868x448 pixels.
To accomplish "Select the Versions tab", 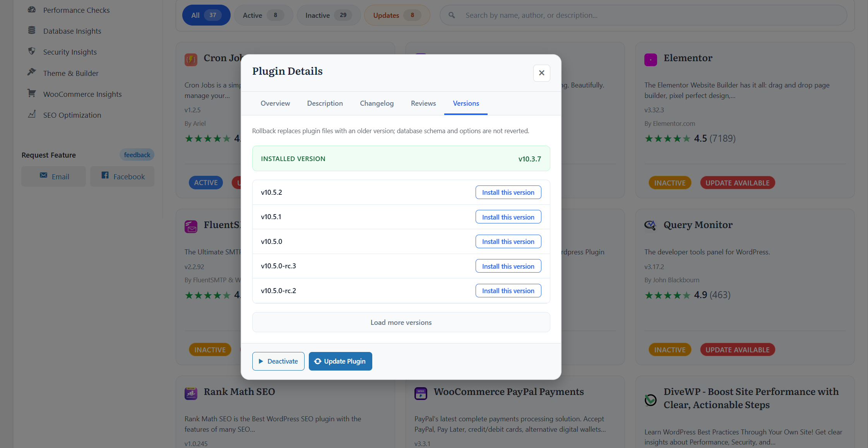I will pyautogui.click(x=466, y=103).
